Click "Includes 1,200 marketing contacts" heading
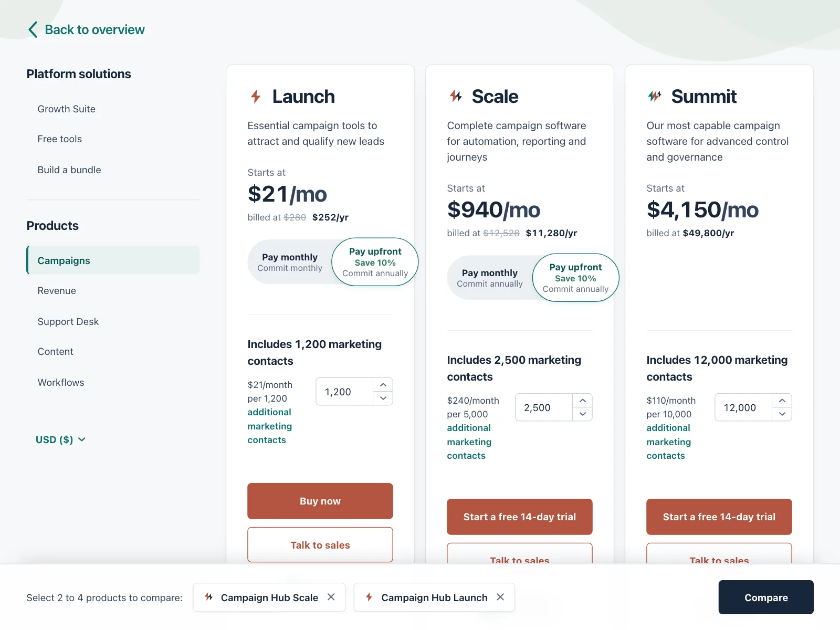The height and width of the screenshot is (630, 840). 314,353
